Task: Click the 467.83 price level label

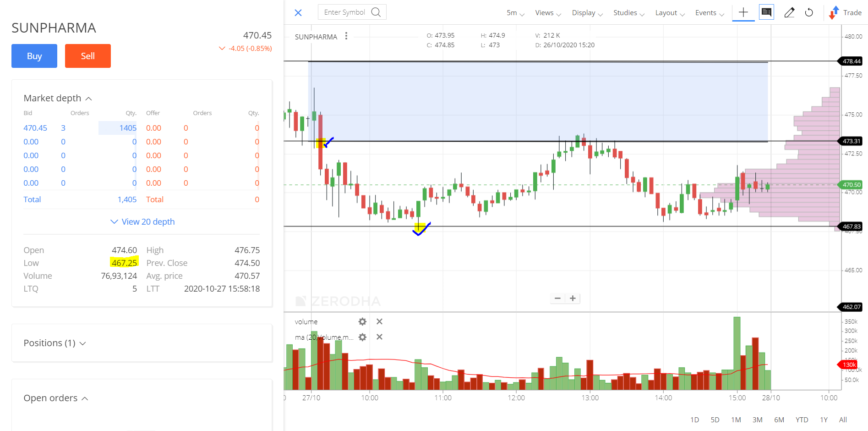Action: coord(850,227)
